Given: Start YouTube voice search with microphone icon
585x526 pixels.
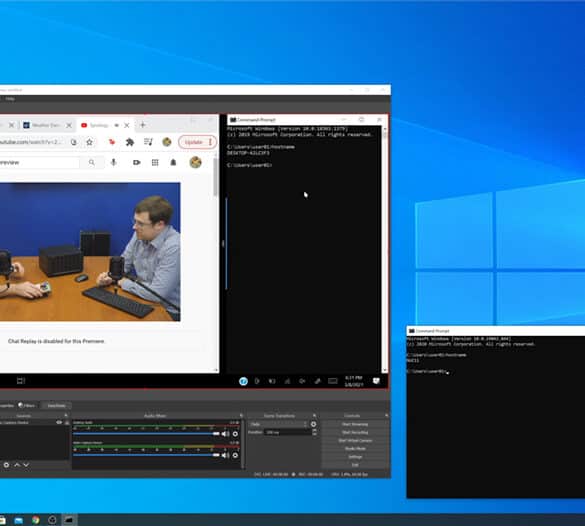Looking at the screenshot, I should (113, 162).
